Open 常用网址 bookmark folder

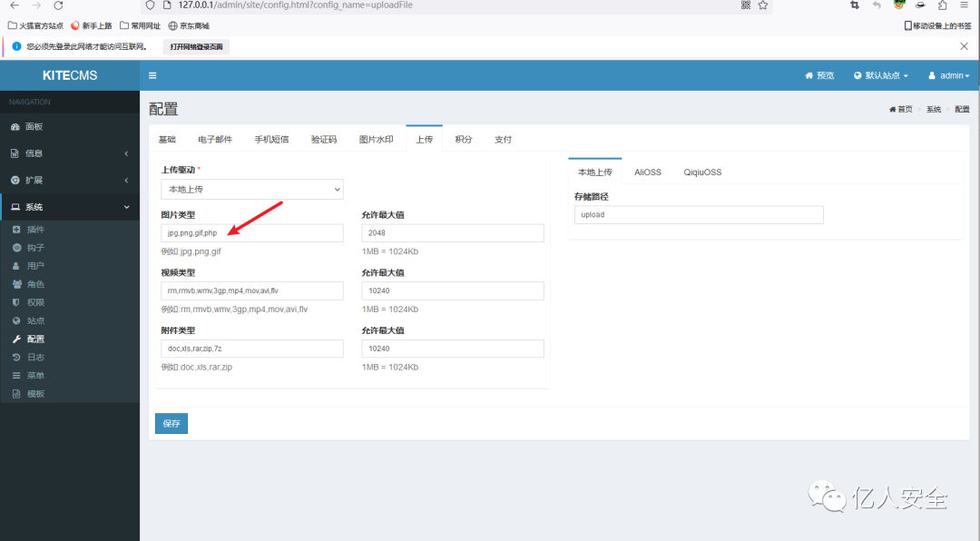[x=140, y=25]
